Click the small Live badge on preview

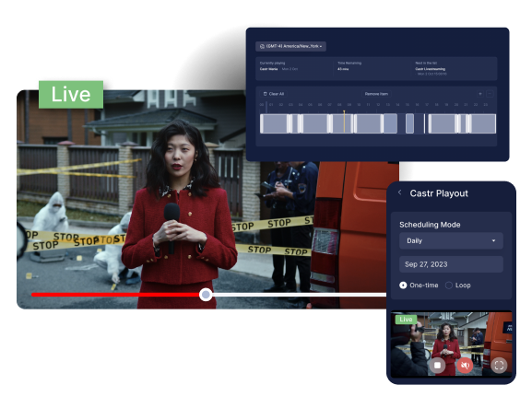click(406, 320)
